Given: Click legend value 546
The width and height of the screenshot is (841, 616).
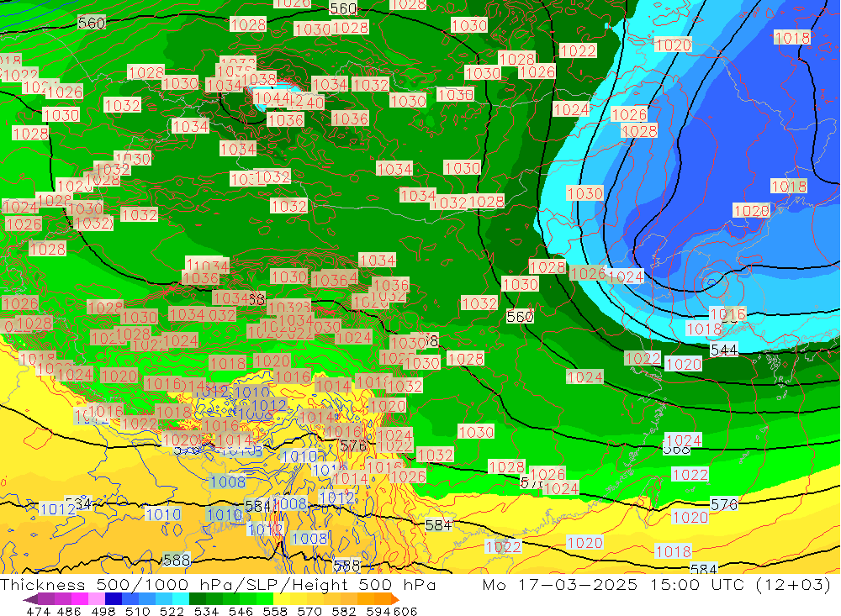Looking at the screenshot, I should coord(241,611).
